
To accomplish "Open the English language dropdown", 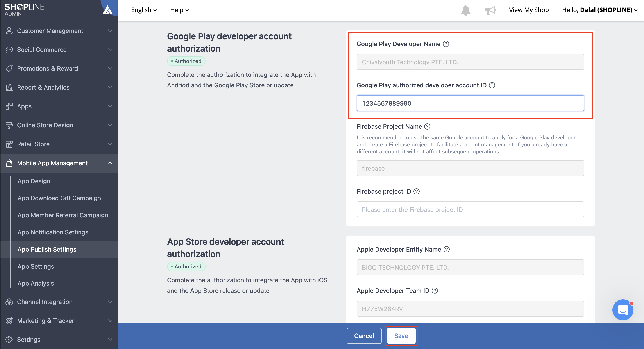I will [x=144, y=10].
